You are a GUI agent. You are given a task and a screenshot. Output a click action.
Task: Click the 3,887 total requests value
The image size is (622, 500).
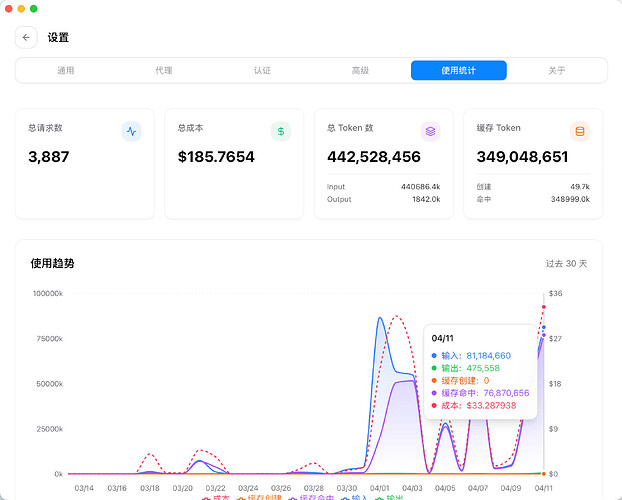[49, 157]
